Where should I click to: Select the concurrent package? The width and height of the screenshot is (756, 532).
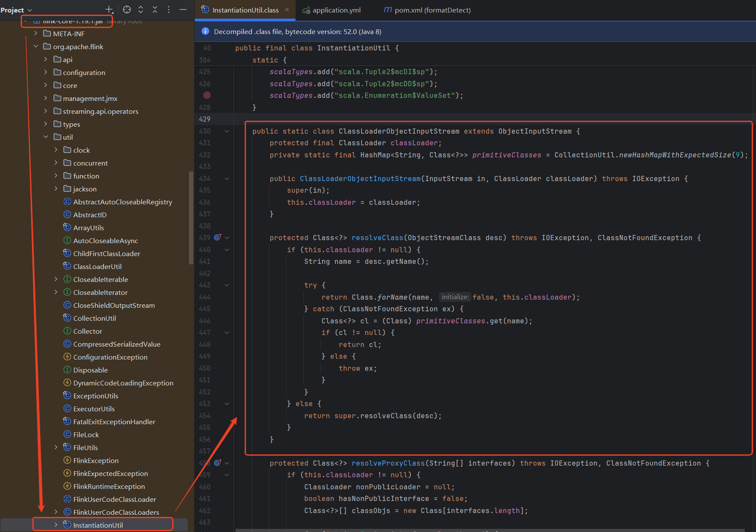[91, 163]
